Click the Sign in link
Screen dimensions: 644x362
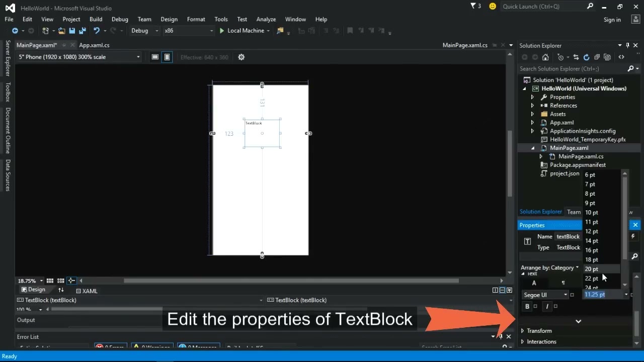(612, 20)
